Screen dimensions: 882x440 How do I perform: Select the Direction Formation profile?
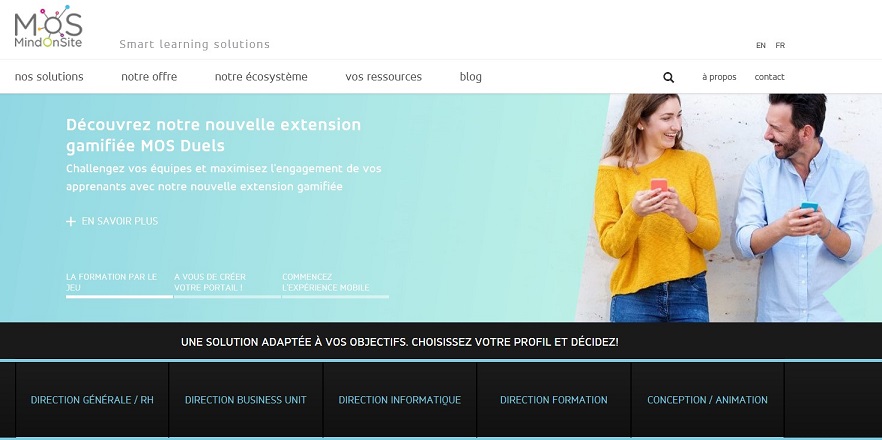(554, 400)
